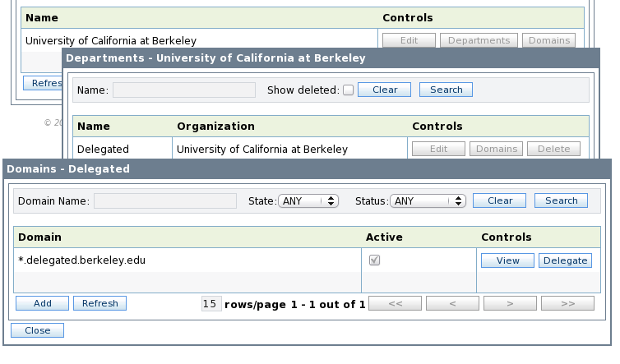Go to last page with >> button
Screen dimensions: 620x364
coord(568,303)
